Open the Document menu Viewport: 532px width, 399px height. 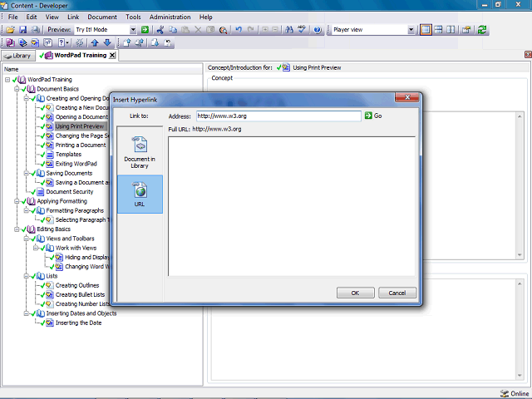(x=102, y=17)
